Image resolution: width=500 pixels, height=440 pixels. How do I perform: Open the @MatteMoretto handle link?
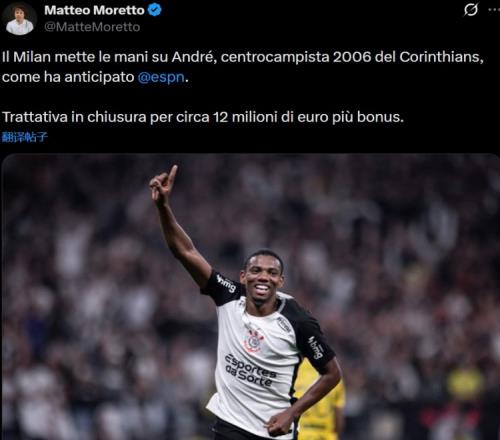click(x=92, y=27)
